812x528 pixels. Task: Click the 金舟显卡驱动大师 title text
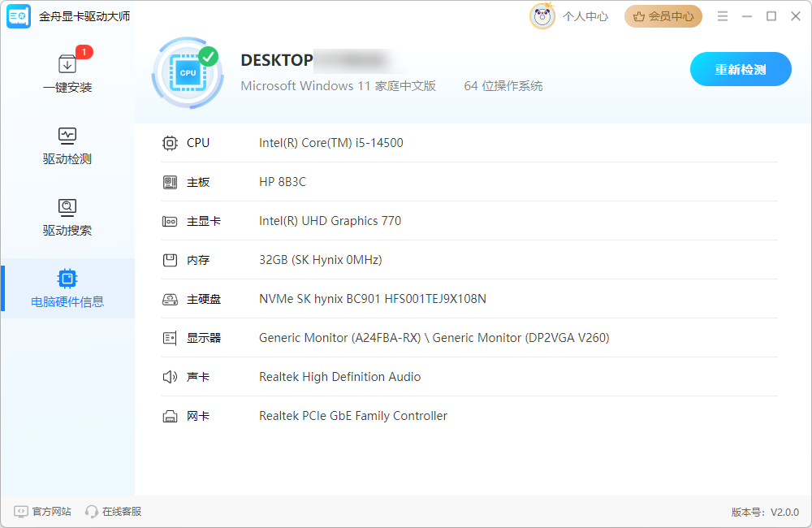(x=84, y=16)
